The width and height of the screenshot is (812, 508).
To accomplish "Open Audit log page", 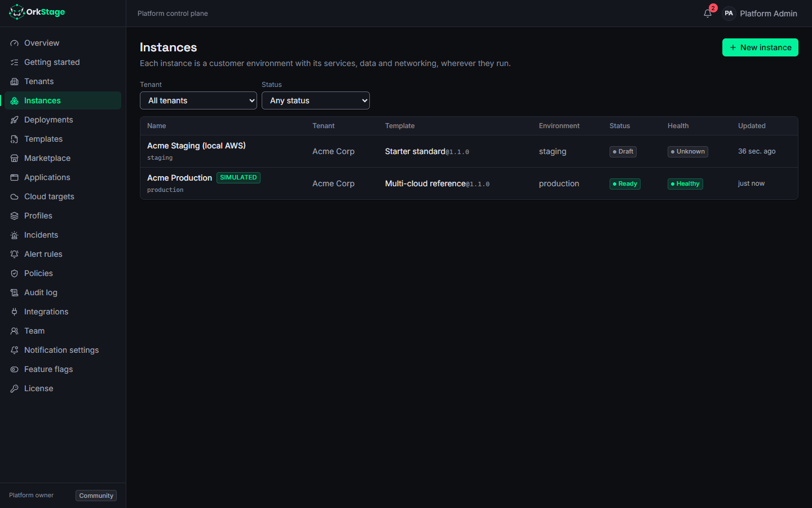I will [63, 292].
